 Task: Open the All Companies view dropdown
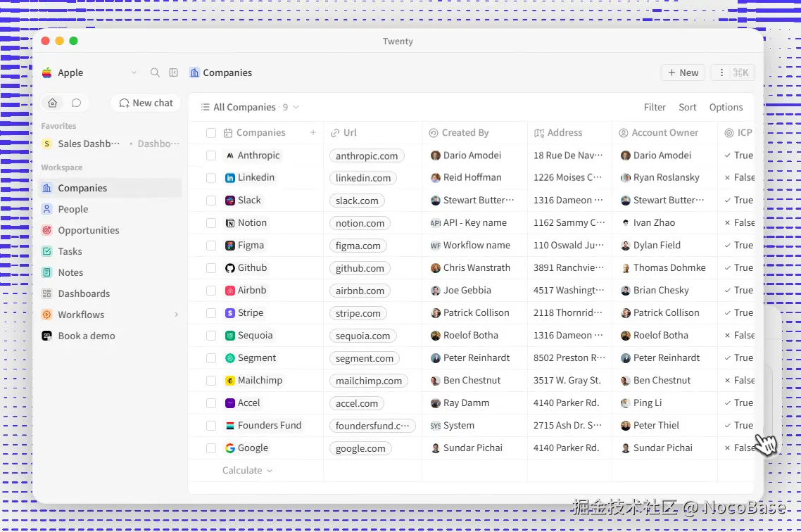(296, 107)
